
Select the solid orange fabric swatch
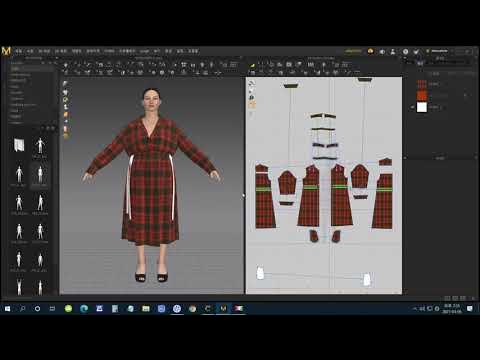(x=422, y=96)
